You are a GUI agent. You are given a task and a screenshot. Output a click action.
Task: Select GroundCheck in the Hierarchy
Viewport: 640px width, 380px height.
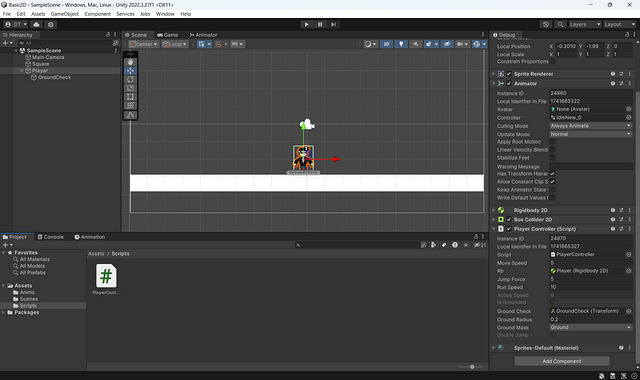54,77
